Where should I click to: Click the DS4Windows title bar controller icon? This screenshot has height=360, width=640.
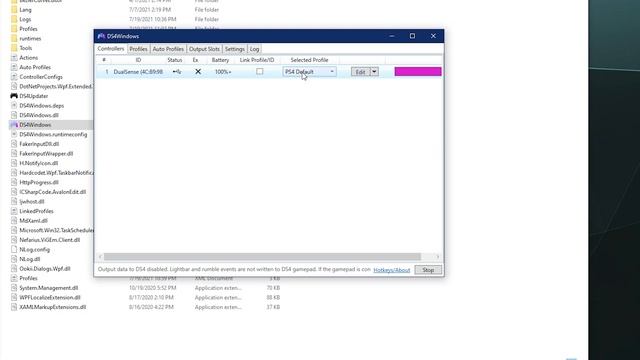[101, 36]
